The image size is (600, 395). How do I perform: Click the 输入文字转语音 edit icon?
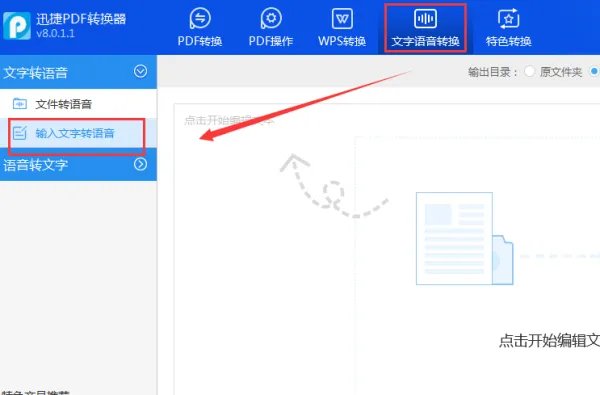click(20, 133)
